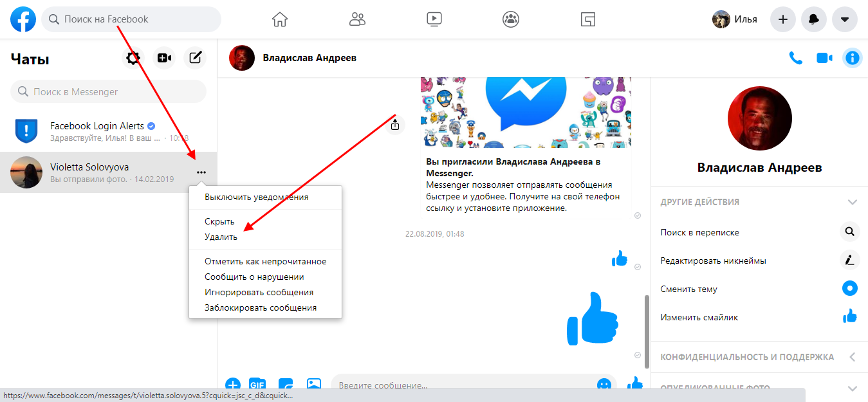The height and width of the screenshot is (402, 868).
Task: Open Илья profile link
Action: (735, 19)
